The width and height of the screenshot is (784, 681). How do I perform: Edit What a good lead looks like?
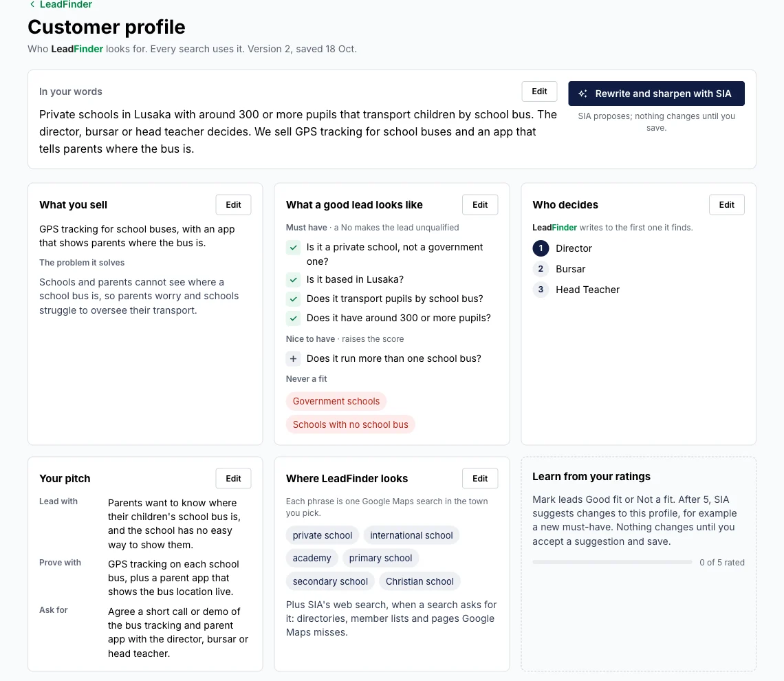[x=479, y=204]
